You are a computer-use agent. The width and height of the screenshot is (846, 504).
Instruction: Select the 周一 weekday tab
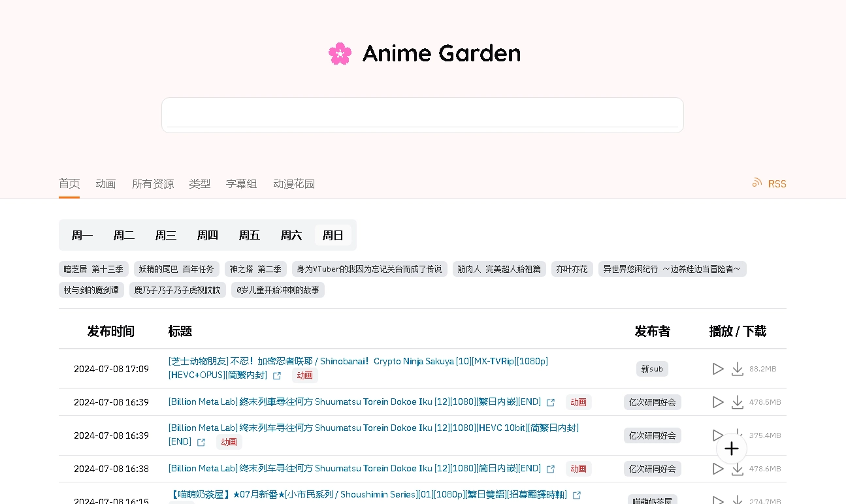(x=82, y=235)
